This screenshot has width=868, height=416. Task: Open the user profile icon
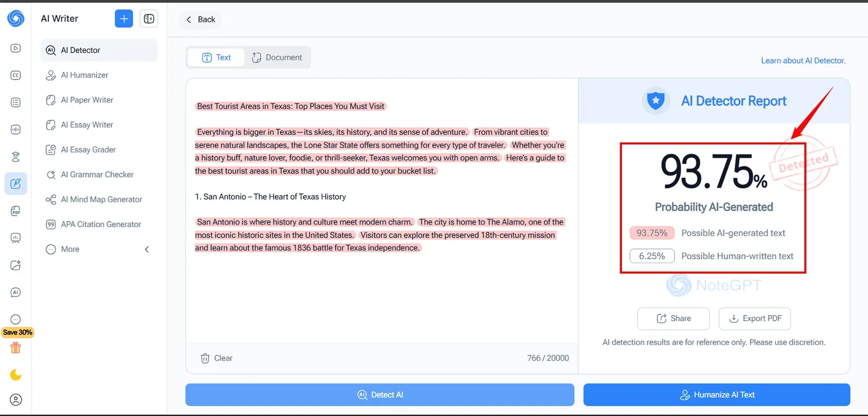coord(16,400)
